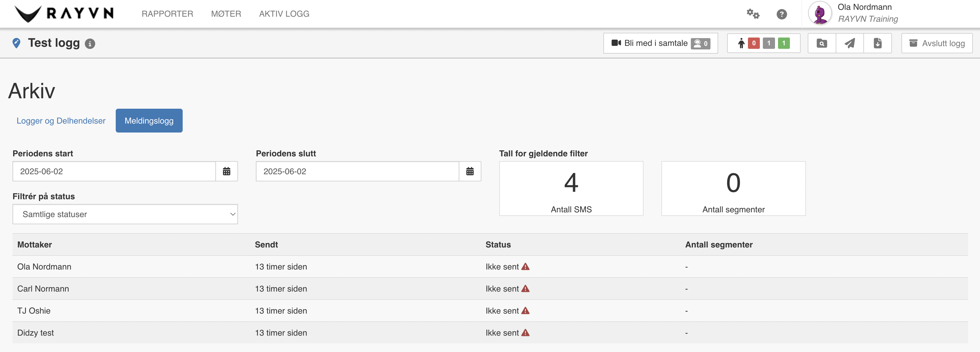Open the RAPPORTER menu
This screenshot has height=352, width=980.
click(167, 14)
